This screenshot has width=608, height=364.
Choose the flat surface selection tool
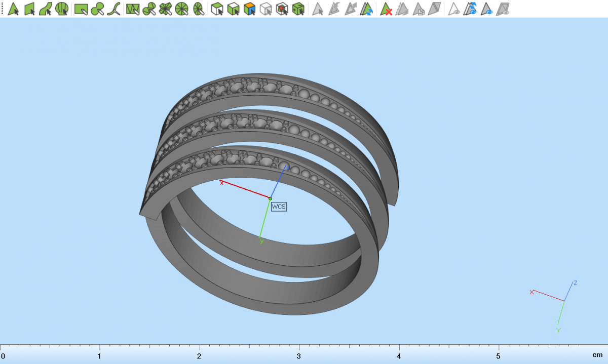click(x=29, y=9)
